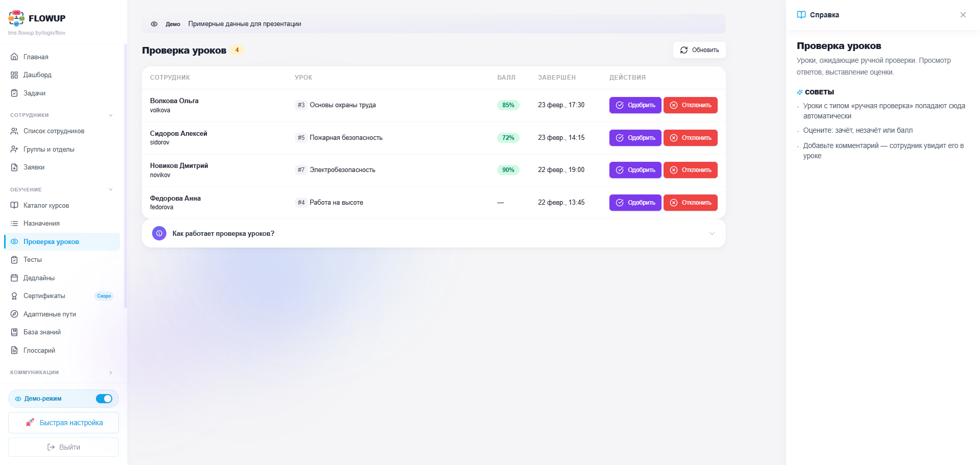Click the sidebar vertical scrollbar

point(126,176)
